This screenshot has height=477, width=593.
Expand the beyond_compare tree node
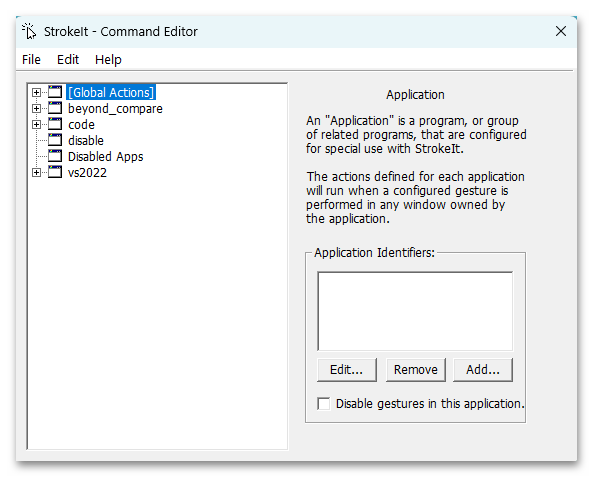point(36,109)
